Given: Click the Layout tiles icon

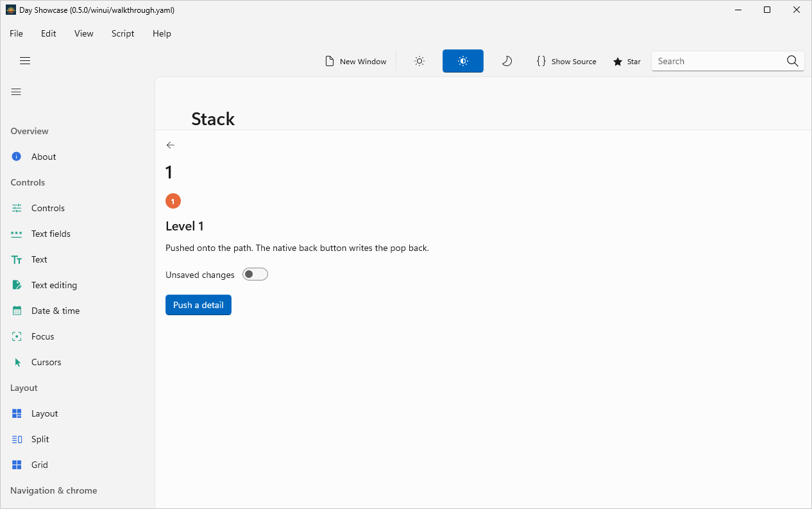Looking at the screenshot, I should click(x=17, y=413).
